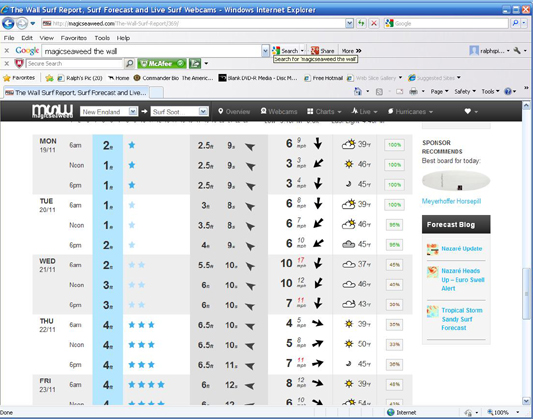The image size is (533, 419).
Task: Click the magnifier search icon beside Google box
Action: [x=515, y=23]
